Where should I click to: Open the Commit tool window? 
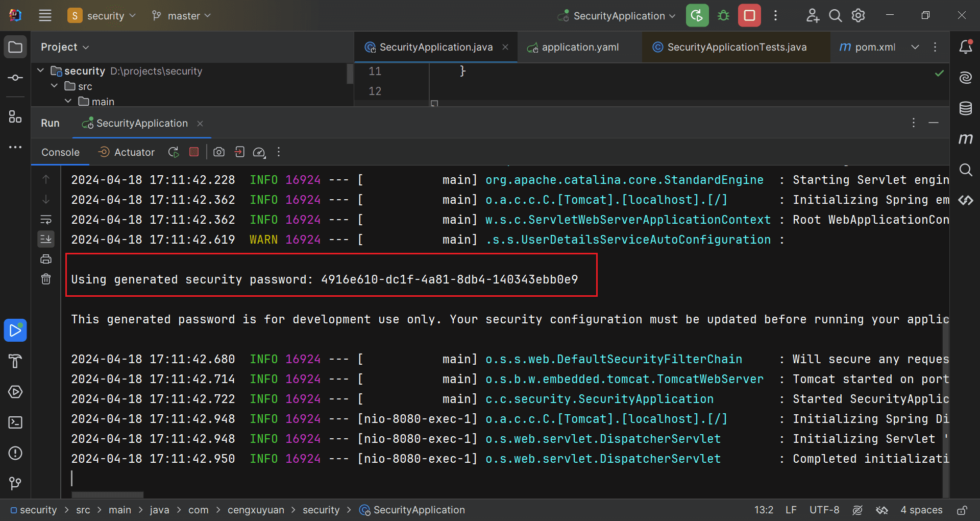pyautogui.click(x=15, y=78)
